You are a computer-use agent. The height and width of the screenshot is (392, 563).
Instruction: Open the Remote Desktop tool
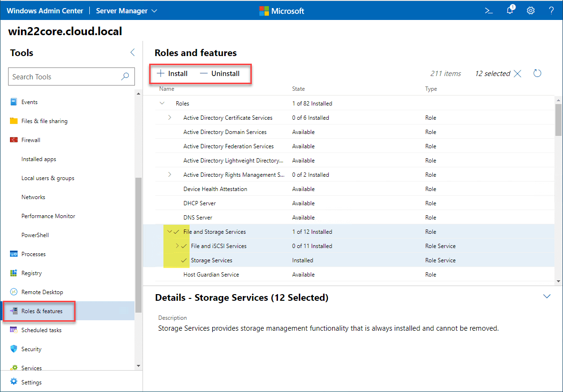click(x=42, y=292)
